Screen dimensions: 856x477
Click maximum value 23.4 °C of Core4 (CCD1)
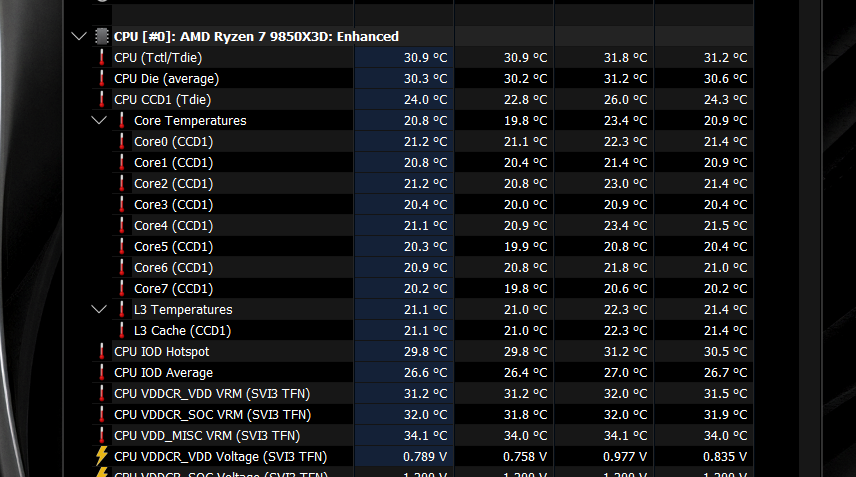(x=625, y=226)
